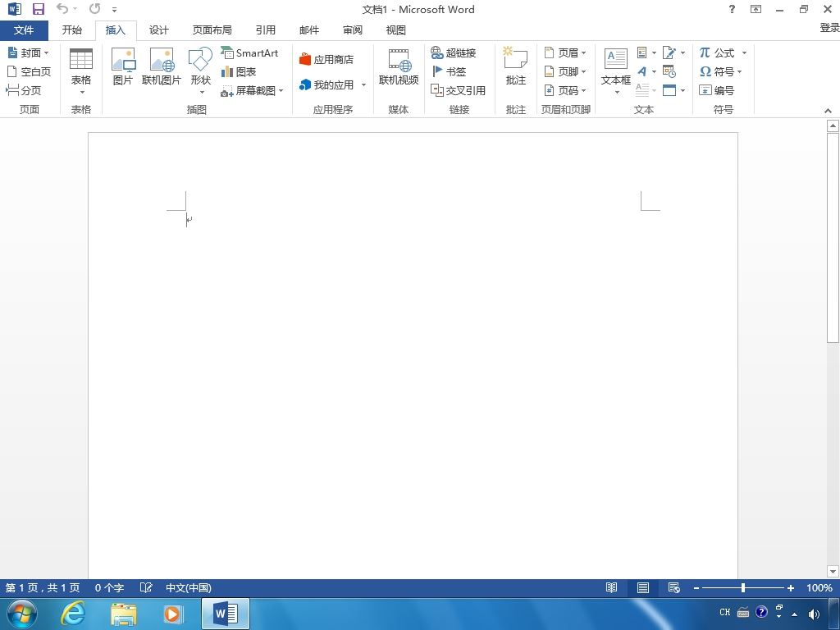
Task: Switch to the Home (开始) tab
Action: (x=72, y=30)
